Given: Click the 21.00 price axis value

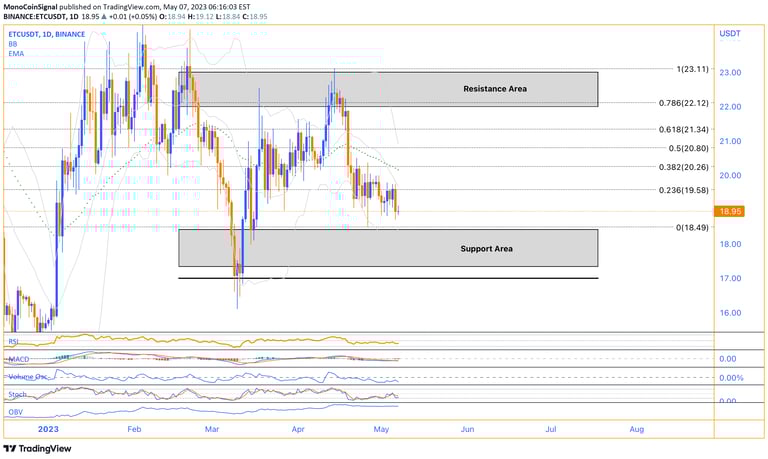Looking at the screenshot, I should coord(730,141).
